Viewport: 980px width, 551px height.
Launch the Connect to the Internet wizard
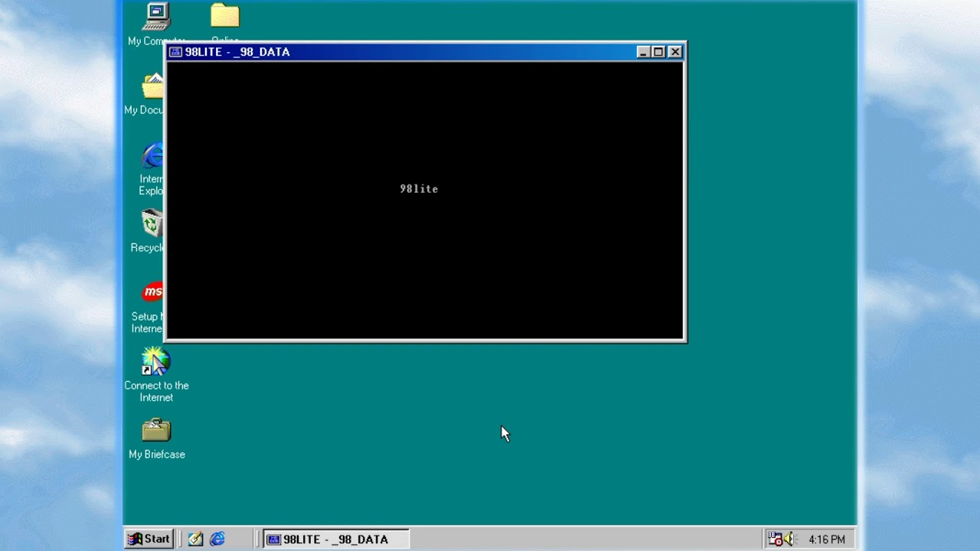(x=155, y=360)
